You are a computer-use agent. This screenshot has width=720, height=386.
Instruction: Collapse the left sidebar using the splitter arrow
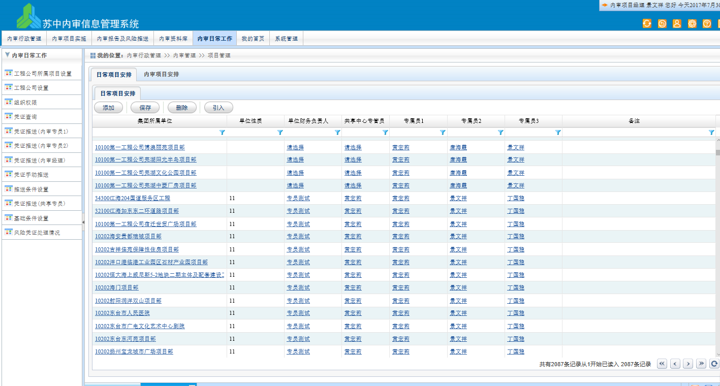point(83,222)
